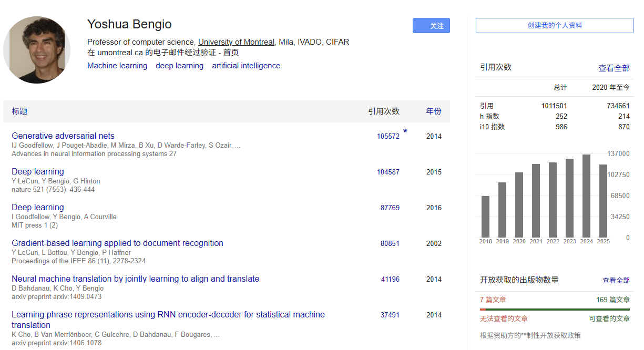Click the blue 关注 follow button
644x350 pixels.
click(431, 26)
